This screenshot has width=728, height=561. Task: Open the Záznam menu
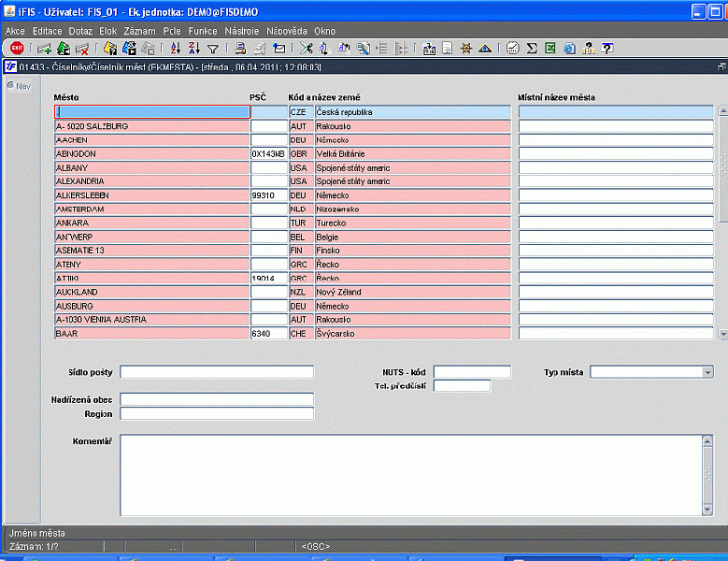(139, 31)
